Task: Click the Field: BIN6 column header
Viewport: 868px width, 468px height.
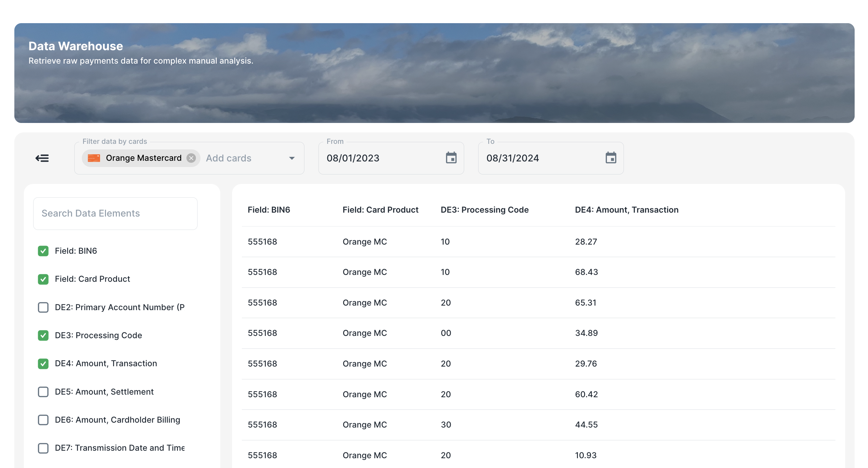Action: pos(269,210)
